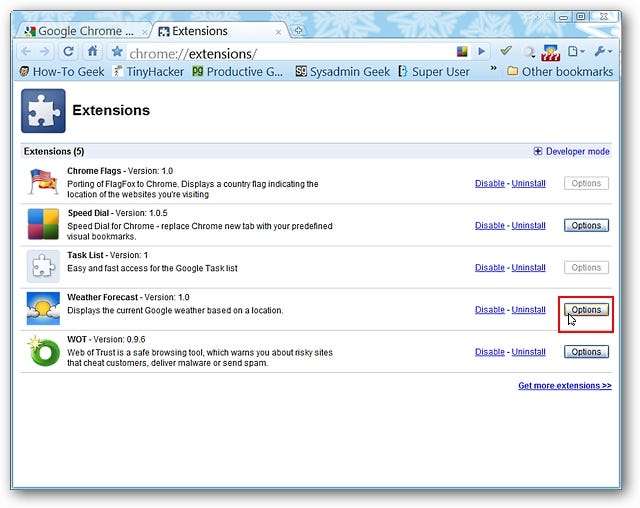Select the 'Chrome Flags' extension name text
640x508 pixels.
click(94, 171)
